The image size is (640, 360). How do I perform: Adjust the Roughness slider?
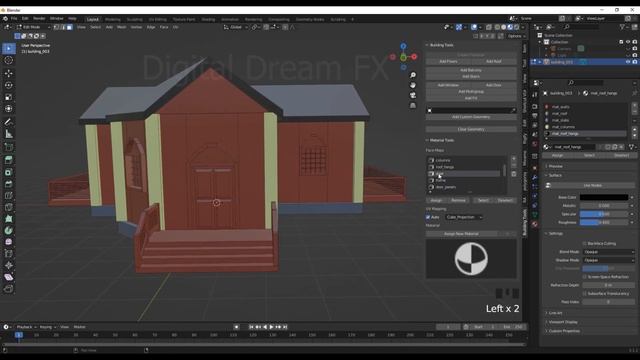[604, 222]
